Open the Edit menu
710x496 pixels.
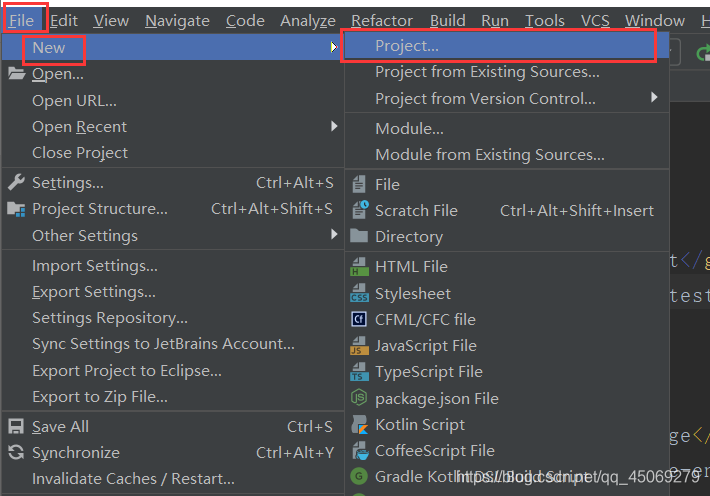click(x=64, y=20)
